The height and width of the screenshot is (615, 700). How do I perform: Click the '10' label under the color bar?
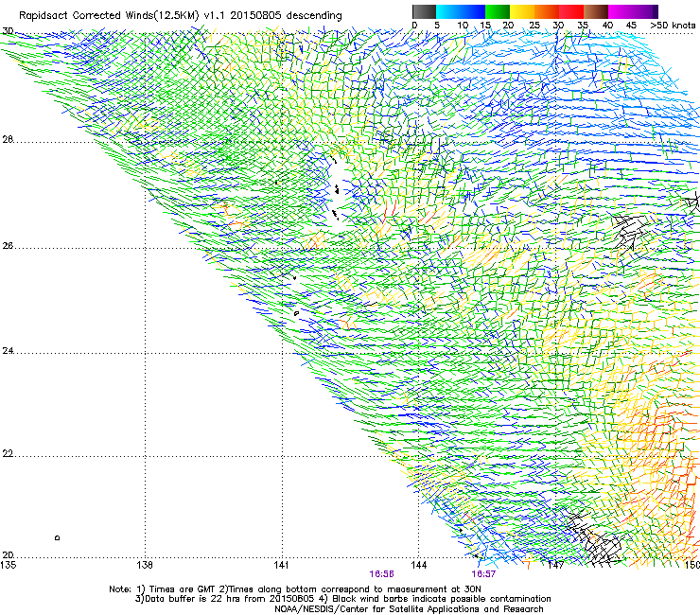pos(463,26)
